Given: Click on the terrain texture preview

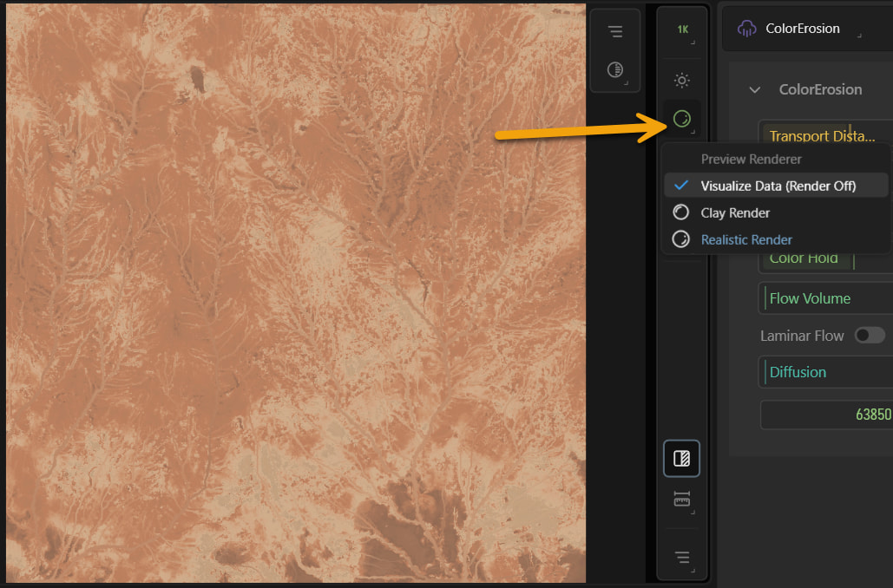Looking at the screenshot, I should click(295, 295).
